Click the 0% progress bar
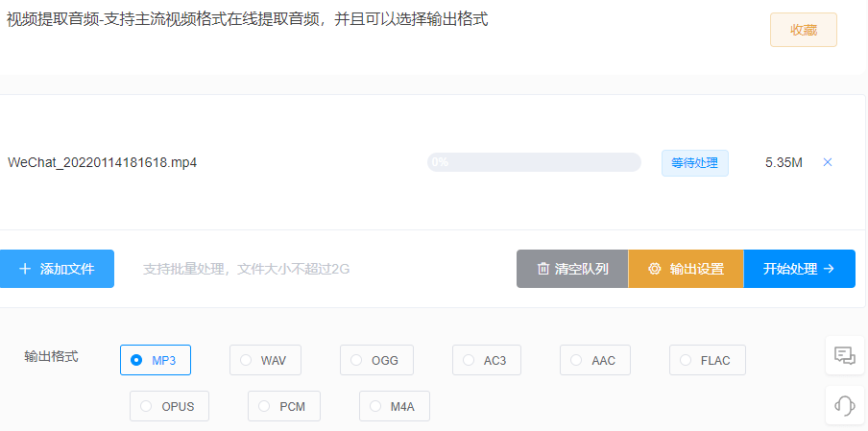 [534, 162]
